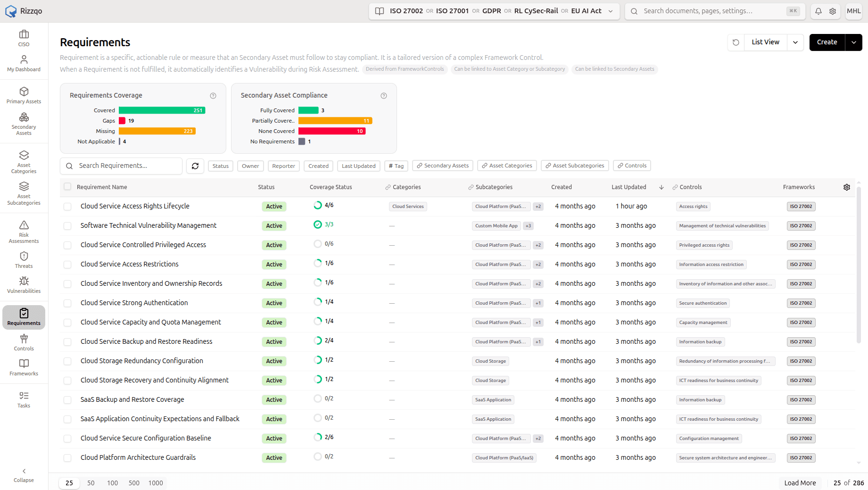Image resolution: width=868 pixels, height=490 pixels.
Task: Open Secondary Assets from sidebar
Action: click(24, 124)
